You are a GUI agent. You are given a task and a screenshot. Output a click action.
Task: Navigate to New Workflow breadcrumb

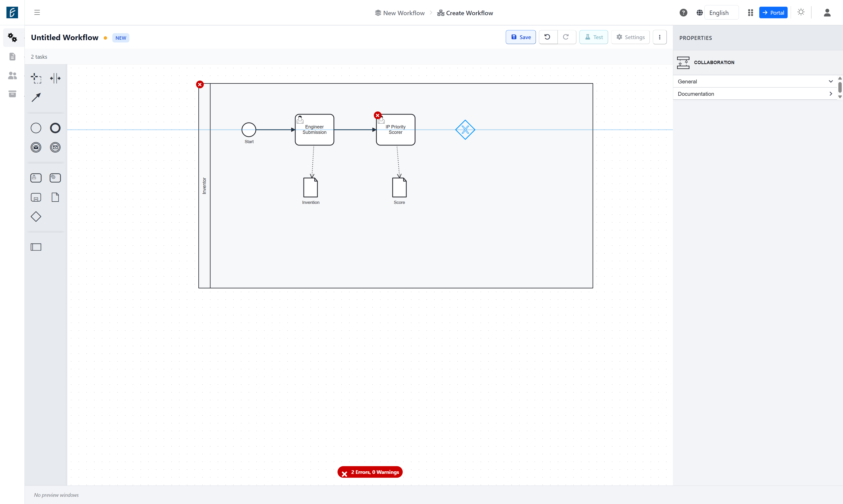pos(400,13)
